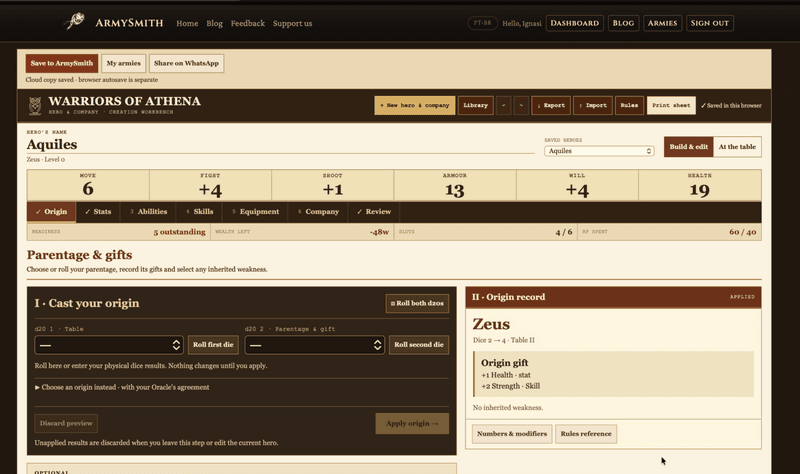Open the Review tab
The image size is (800, 474).
point(374,212)
